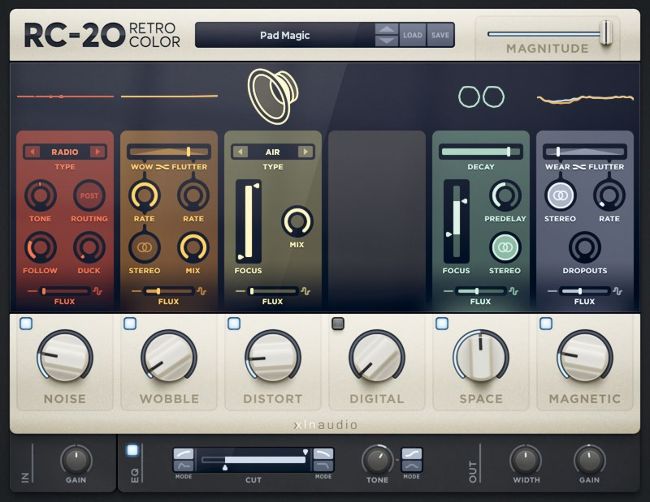Click the SAVE preset button
Image resolution: width=650 pixels, height=502 pixels.
440,35
